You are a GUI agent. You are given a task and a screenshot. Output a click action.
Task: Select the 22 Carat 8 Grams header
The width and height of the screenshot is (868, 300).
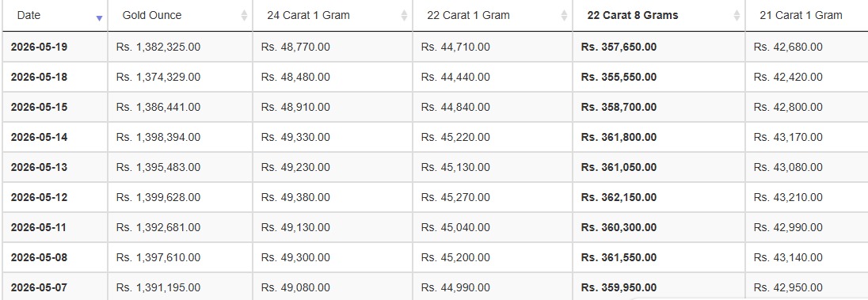pos(659,16)
